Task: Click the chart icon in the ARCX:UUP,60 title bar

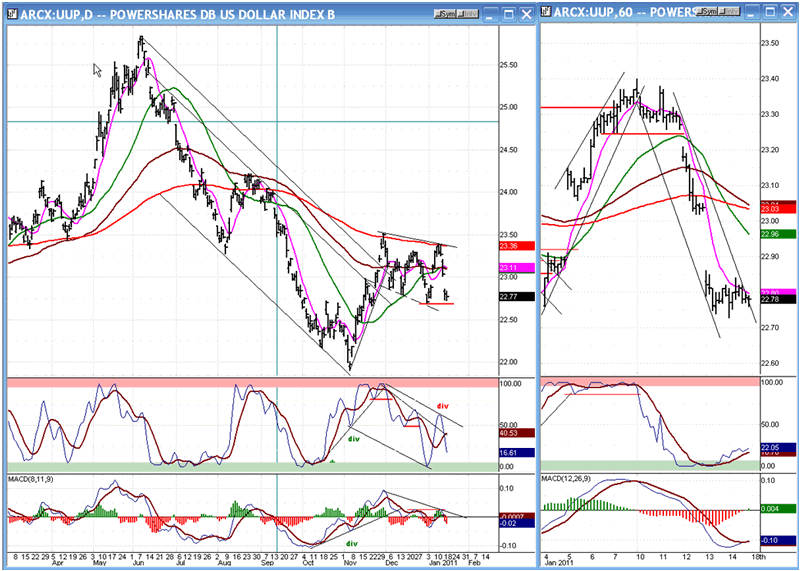Action: pyautogui.click(x=547, y=11)
